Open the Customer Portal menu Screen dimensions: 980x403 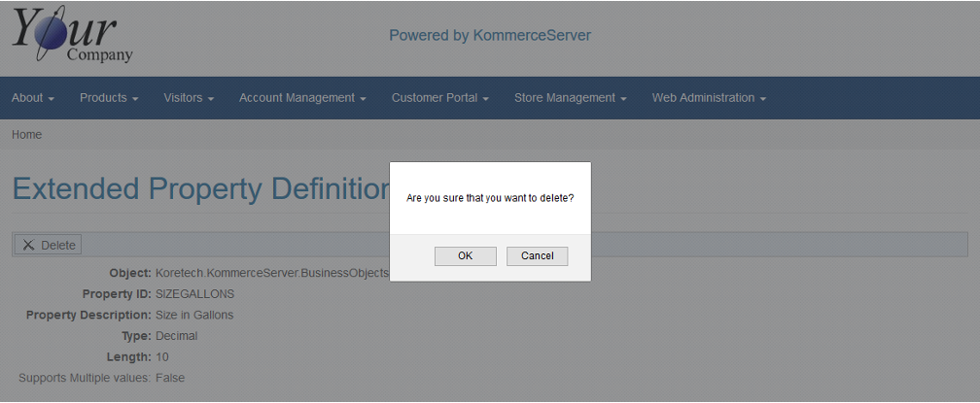(439, 98)
